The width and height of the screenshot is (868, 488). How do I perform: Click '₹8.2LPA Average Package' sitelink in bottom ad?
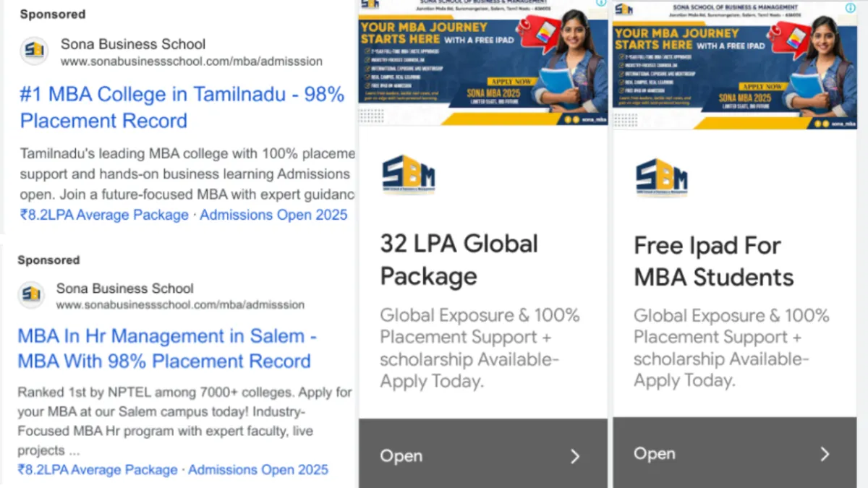coord(98,469)
